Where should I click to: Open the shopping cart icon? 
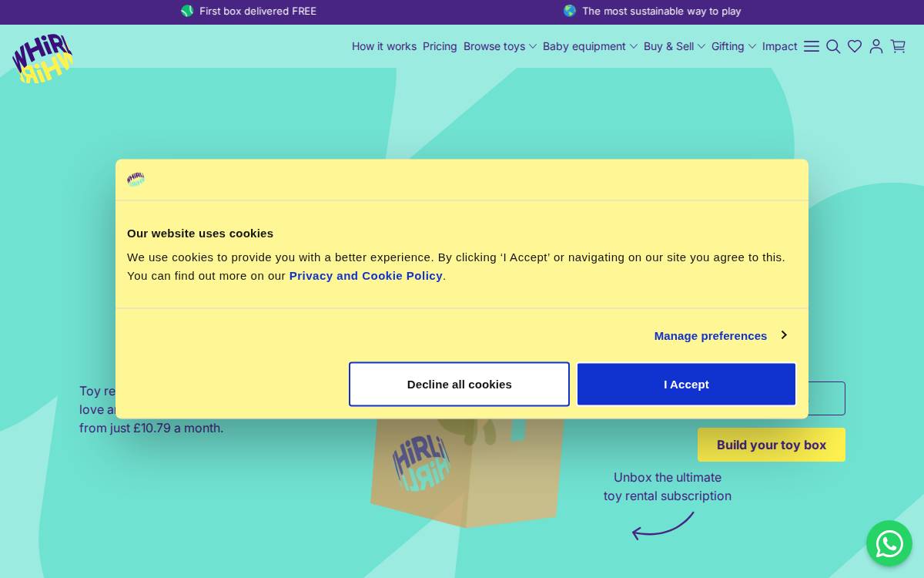coord(898,46)
